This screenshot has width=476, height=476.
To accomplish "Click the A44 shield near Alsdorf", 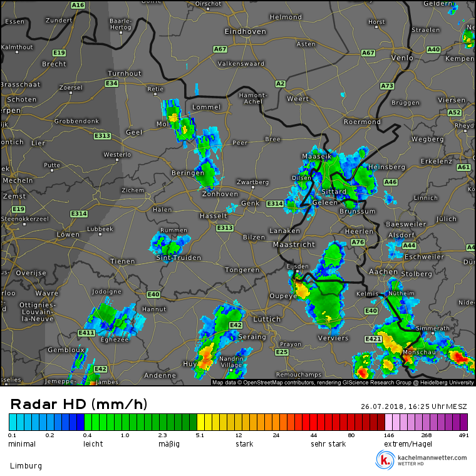I will pos(409,246).
